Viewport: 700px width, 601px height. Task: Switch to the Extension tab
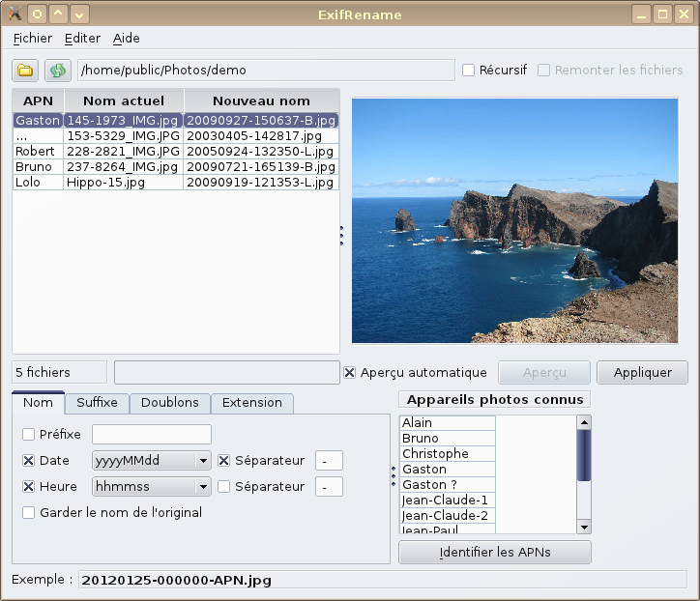tap(252, 403)
